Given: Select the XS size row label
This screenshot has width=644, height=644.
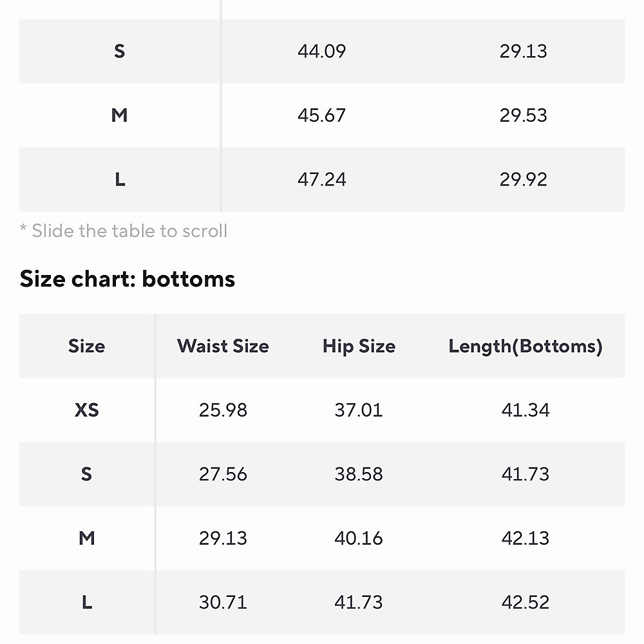Looking at the screenshot, I should point(87,410).
